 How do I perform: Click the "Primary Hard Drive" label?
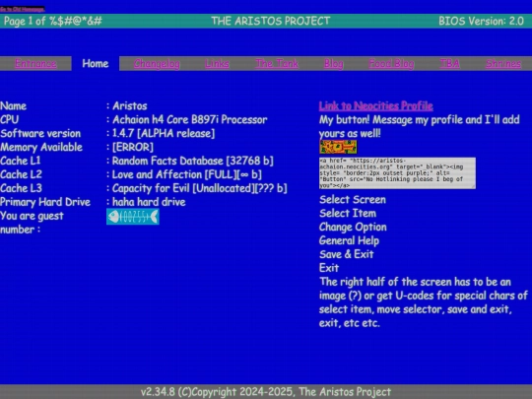[x=45, y=202]
